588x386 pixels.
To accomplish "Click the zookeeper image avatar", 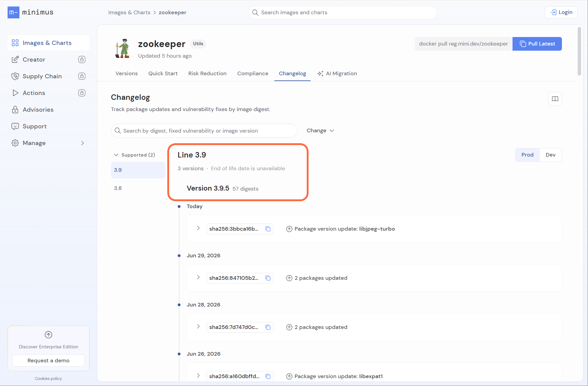I will [x=122, y=49].
